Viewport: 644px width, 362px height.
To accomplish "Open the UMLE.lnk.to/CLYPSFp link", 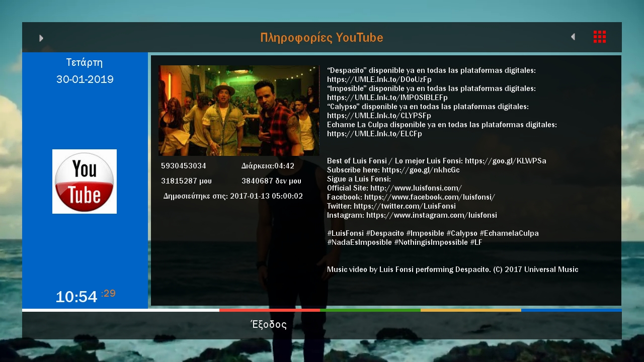I will pos(379,116).
